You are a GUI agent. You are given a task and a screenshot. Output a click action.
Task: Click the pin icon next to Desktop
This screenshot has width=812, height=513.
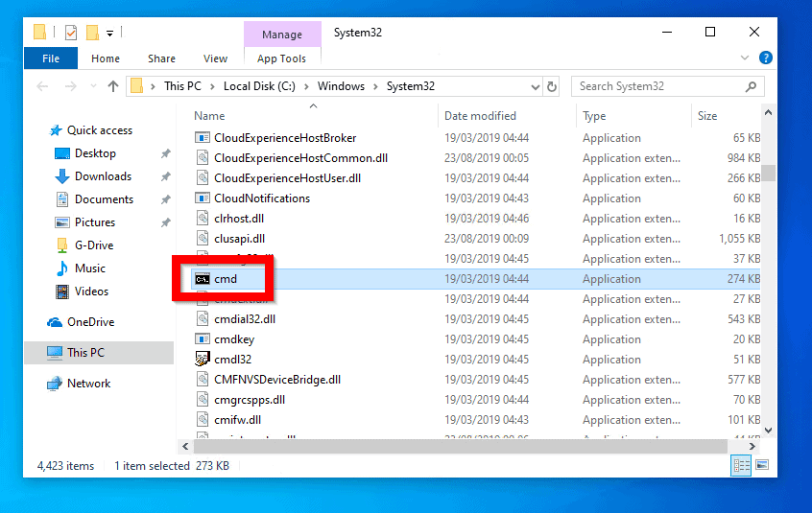(166, 153)
